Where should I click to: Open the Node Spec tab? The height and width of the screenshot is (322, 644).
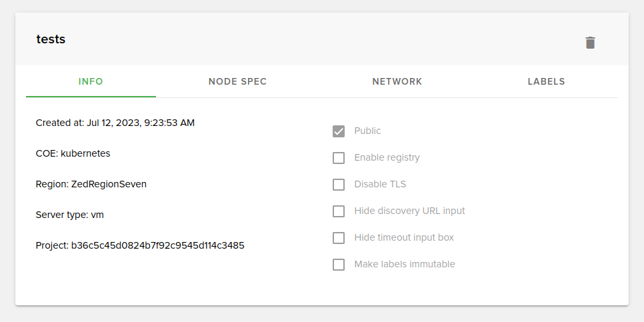[237, 82]
